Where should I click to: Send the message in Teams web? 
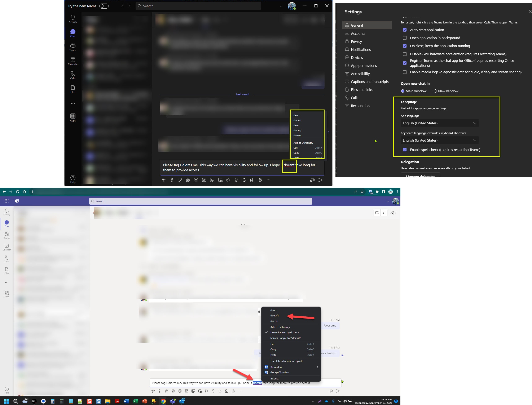coord(338,391)
